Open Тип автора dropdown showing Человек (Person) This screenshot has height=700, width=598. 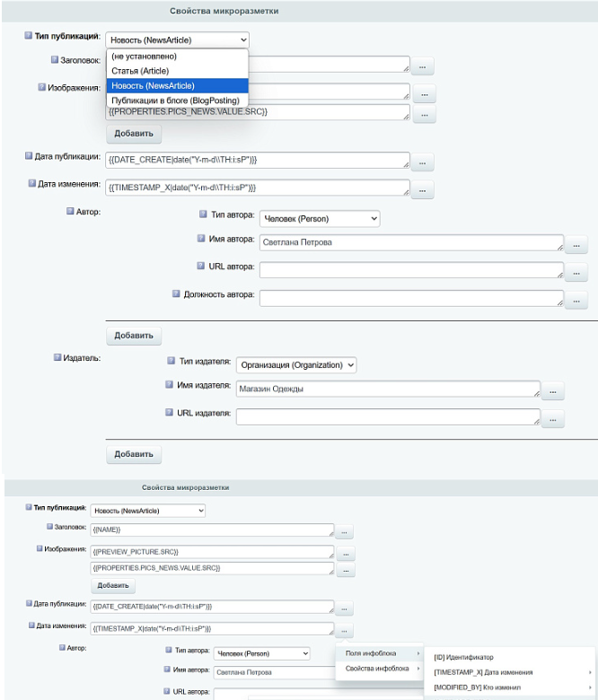coord(320,219)
